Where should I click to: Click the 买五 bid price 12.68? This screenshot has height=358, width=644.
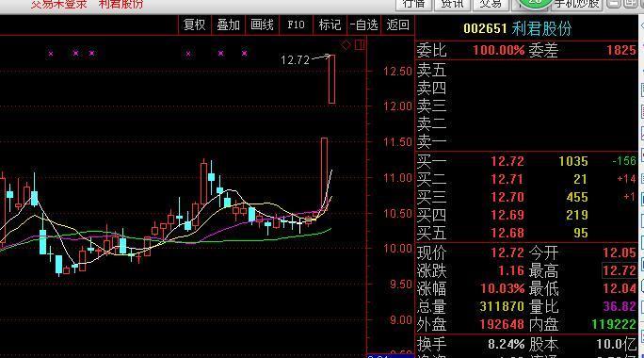pyautogui.click(x=507, y=233)
